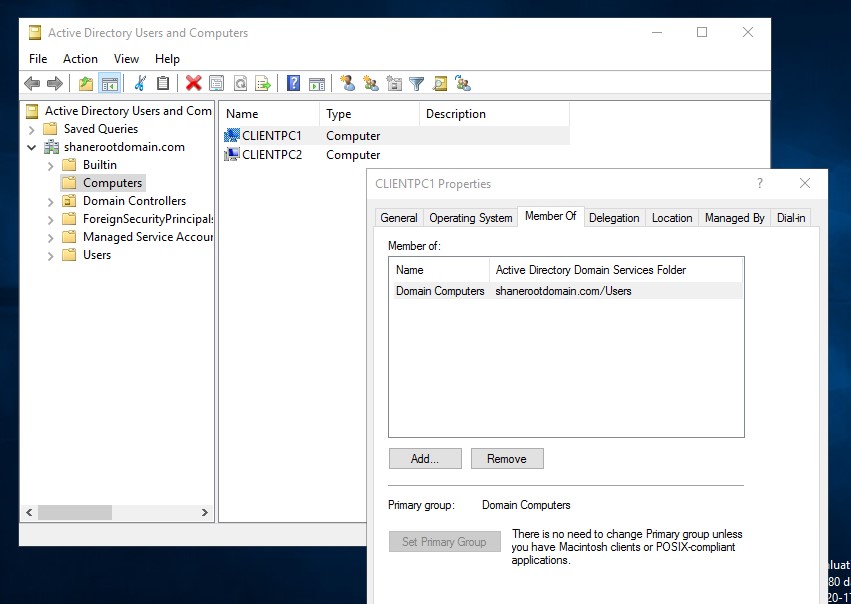Screen dimensions: 851x604
Task: Expand the Domain Controllers node
Action: [50, 202]
